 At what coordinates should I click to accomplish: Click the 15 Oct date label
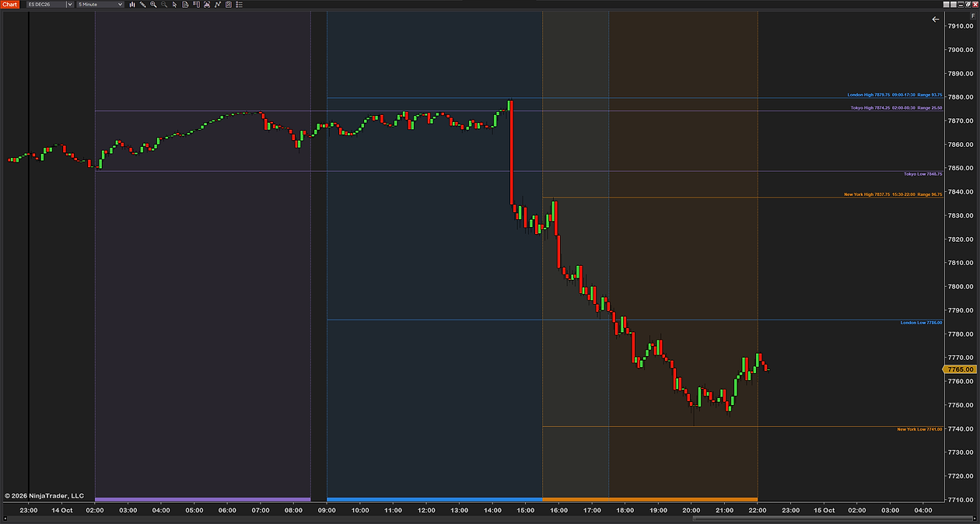coord(824,510)
